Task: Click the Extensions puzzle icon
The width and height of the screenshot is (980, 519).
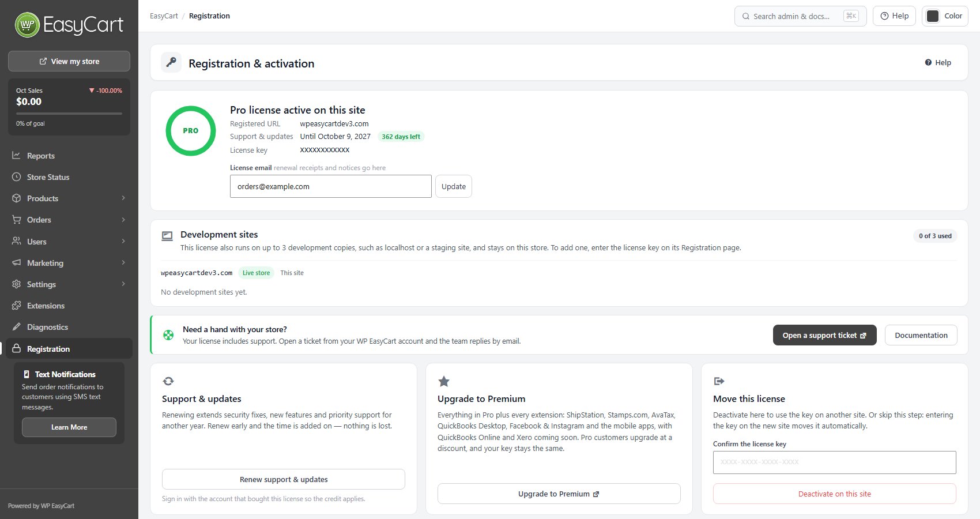Action: click(x=16, y=306)
